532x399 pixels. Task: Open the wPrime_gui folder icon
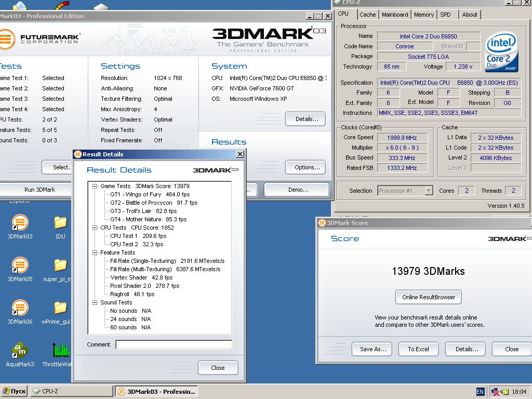(57, 312)
